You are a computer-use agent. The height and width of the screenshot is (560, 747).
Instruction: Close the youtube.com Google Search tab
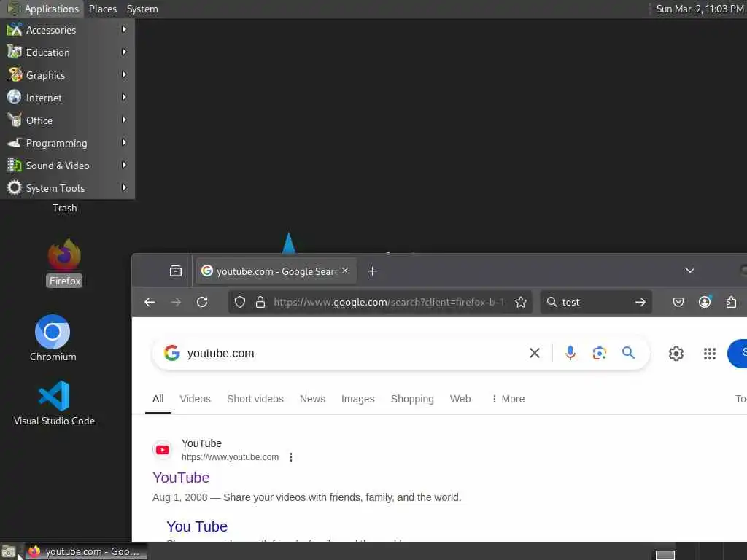click(345, 271)
